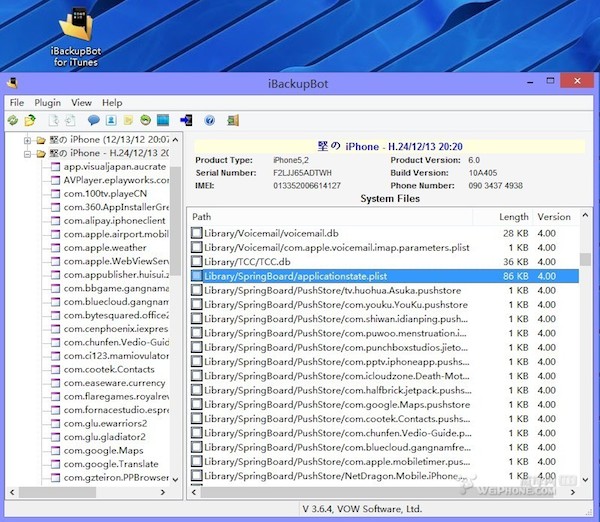The width and height of the screenshot is (600, 522).
Task: Click the blue help question mark icon
Action: pyautogui.click(x=210, y=120)
